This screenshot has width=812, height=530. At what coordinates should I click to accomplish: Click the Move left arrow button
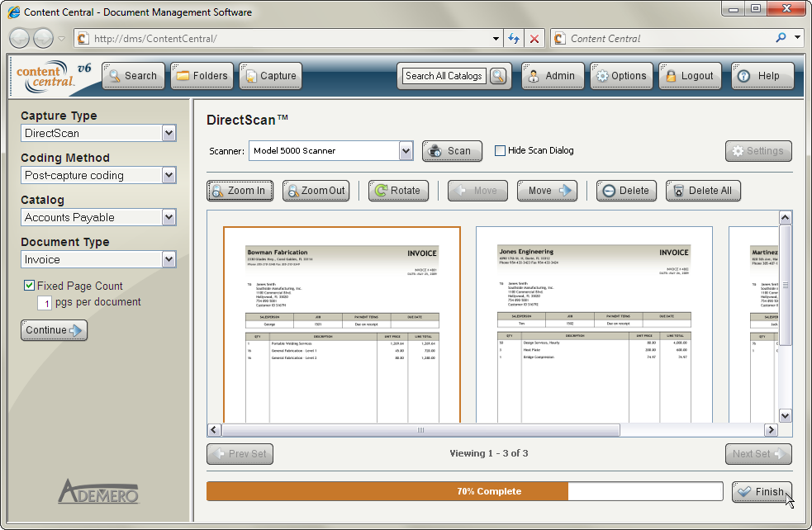click(477, 191)
